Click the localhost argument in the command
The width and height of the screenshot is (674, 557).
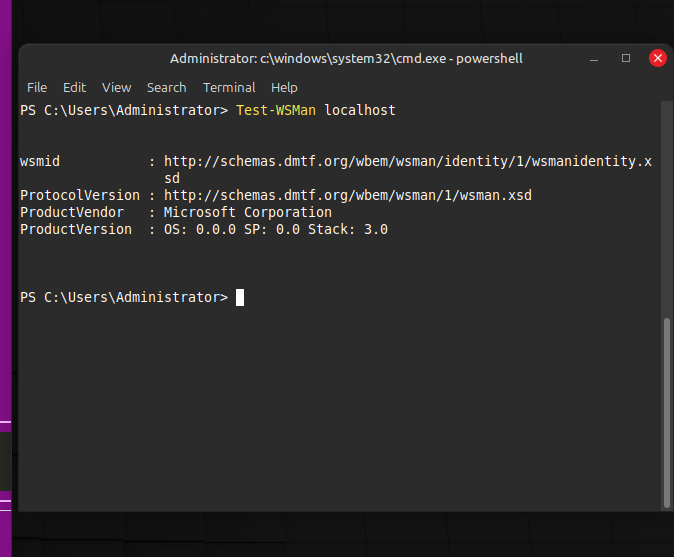tap(360, 110)
